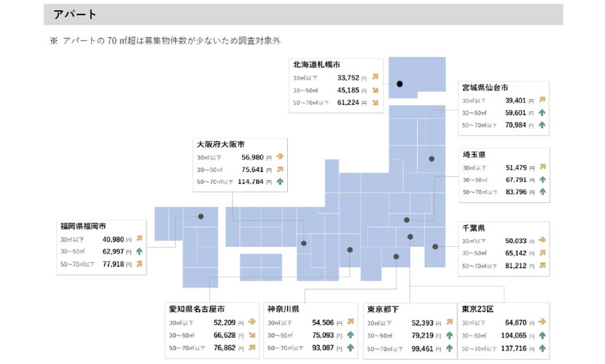The height and width of the screenshot is (364, 605).
Task: Click the 埼玉県 card title
Action: 474,154
